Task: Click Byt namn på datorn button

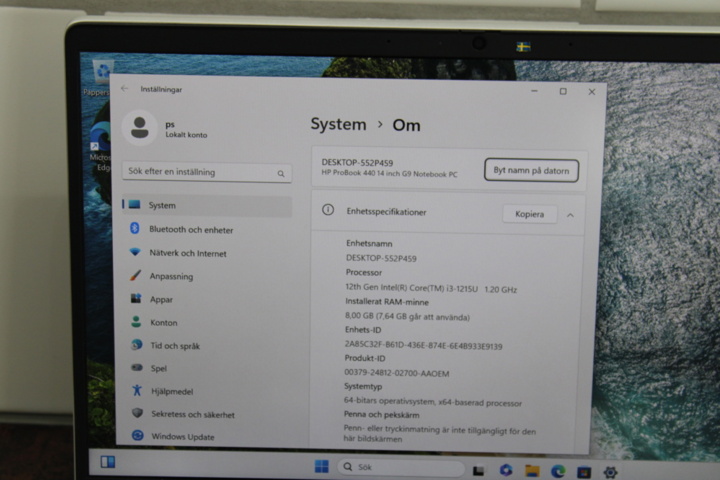Action: 531,170
